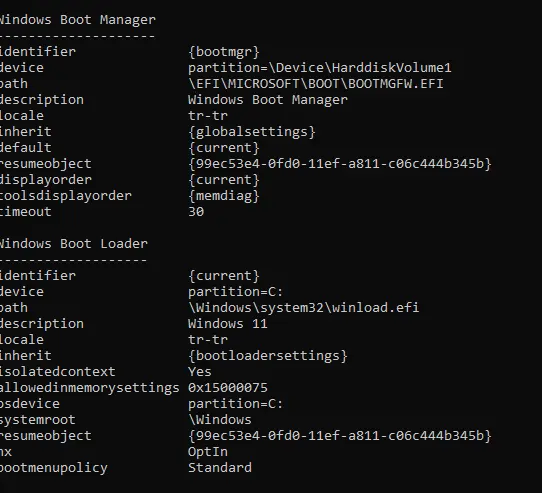Image resolution: width=542 pixels, height=493 pixels.
Task: Click the \EFI\MICROSOFT\BOOT\BOOTMGFW.EFI path
Action: 316,84
